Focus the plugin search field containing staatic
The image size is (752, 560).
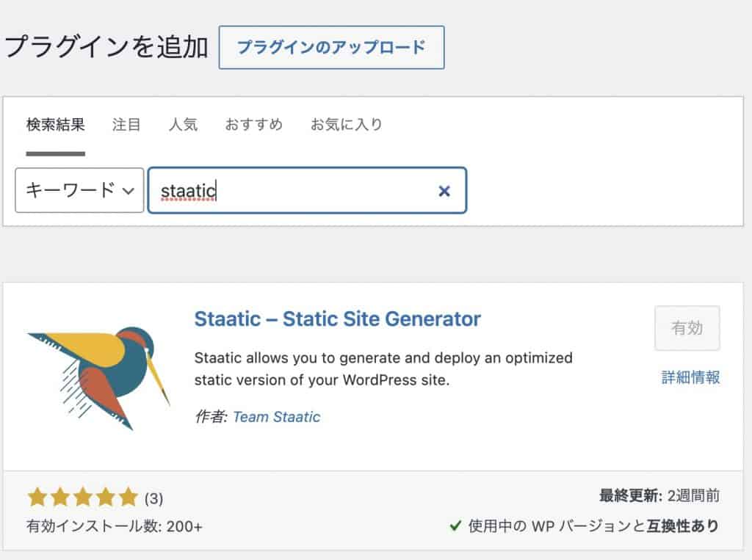click(x=307, y=190)
